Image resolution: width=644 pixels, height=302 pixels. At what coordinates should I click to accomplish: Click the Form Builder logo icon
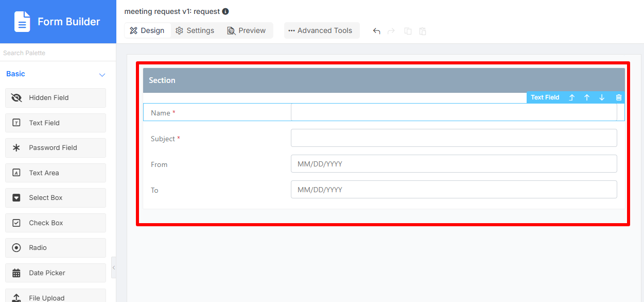click(x=22, y=22)
